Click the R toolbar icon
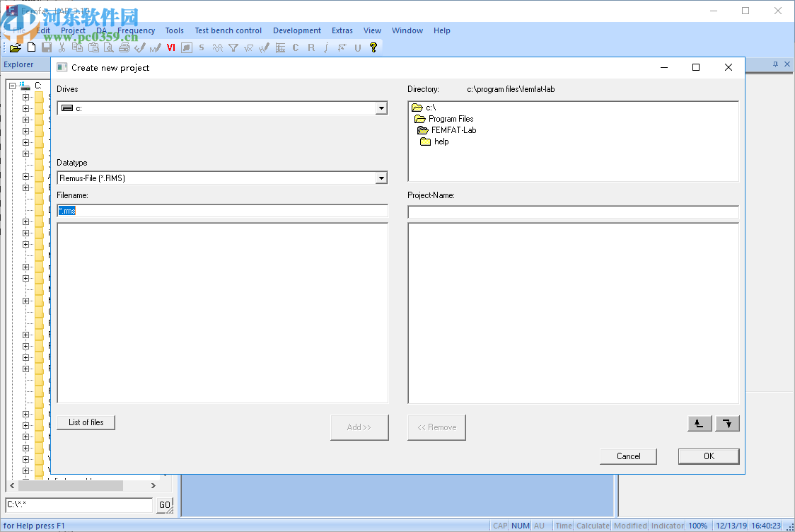The width and height of the screenshot is (795, 532). [x=311, y=47]
